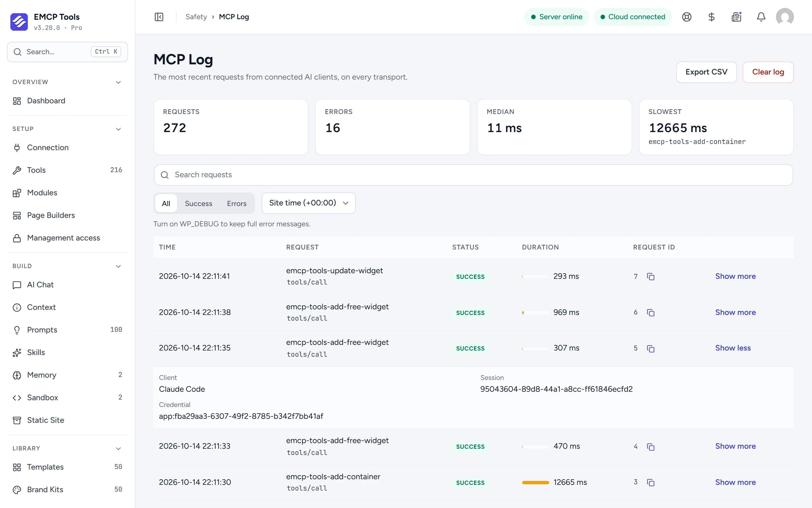Collapse the Setup section

tap(118, 129)
